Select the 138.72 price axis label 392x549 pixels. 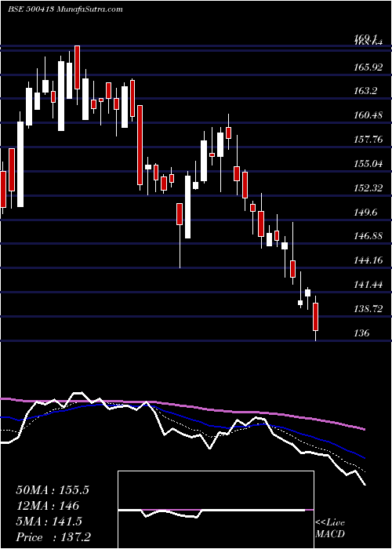coord(368,308)
